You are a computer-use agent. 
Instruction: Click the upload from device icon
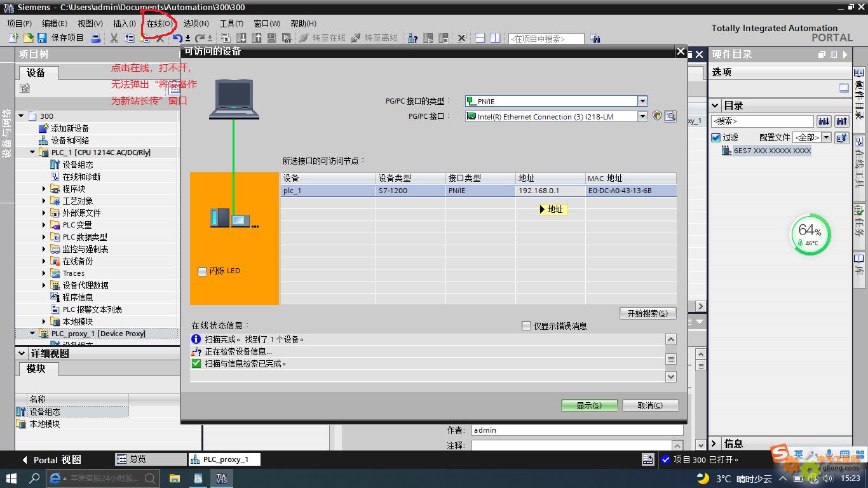pos(256,38)
